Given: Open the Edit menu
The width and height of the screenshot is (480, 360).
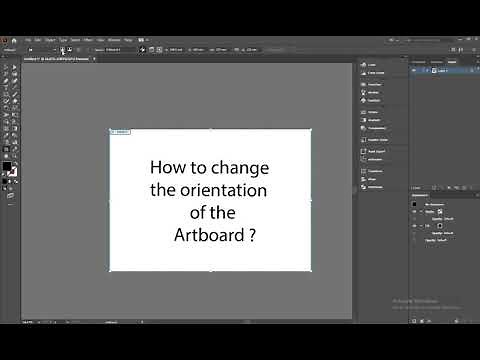Looking at the screenshot, I should tap(38, 40).
